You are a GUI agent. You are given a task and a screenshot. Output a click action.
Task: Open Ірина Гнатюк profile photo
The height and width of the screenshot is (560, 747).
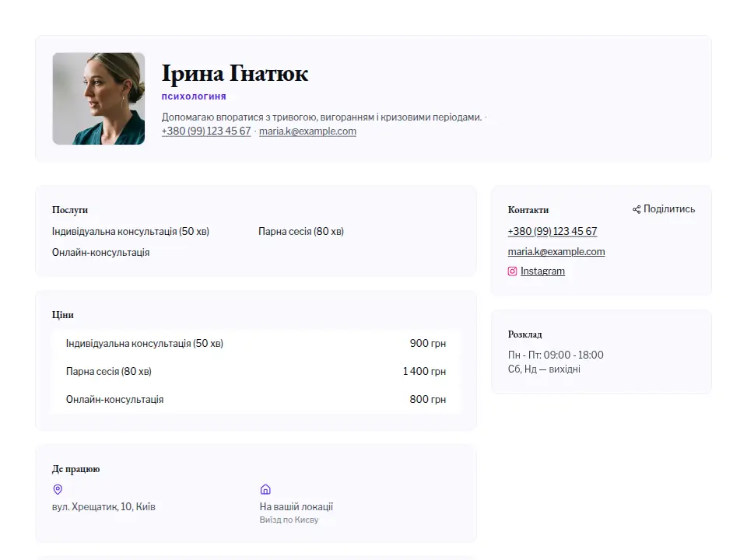click(99, 99)
